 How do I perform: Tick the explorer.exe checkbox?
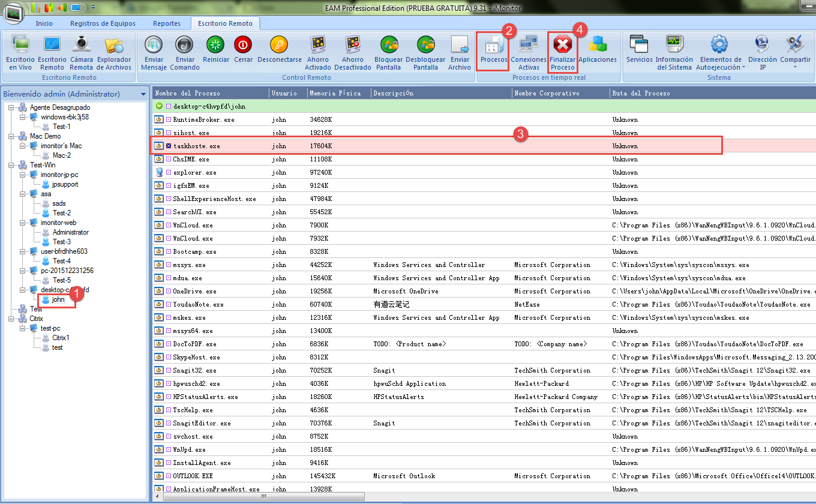pyautogui.click(x=169, y=172)
